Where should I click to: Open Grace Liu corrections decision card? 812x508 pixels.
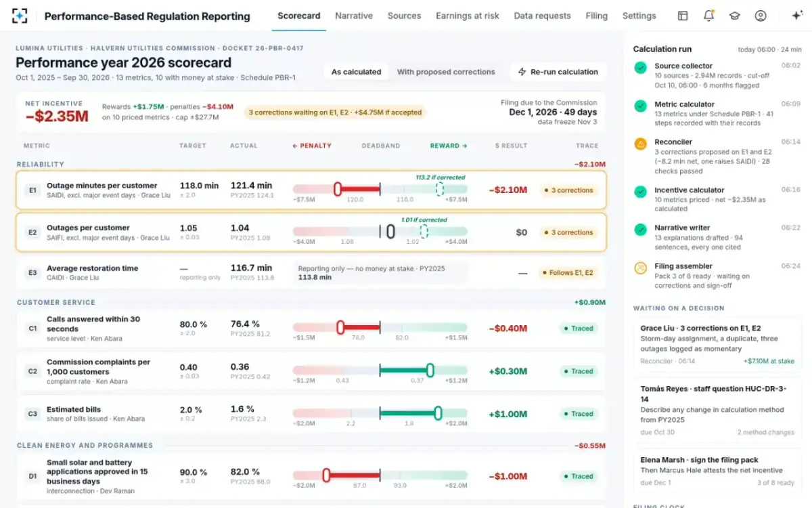(x=717, y=344)
